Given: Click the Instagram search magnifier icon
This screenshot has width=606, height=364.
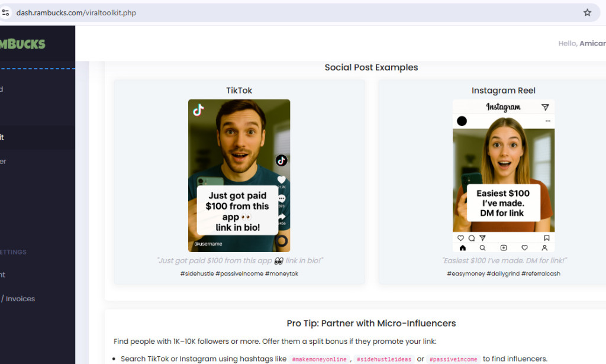Looking at the screenshot, I should [x=483, y=248].
